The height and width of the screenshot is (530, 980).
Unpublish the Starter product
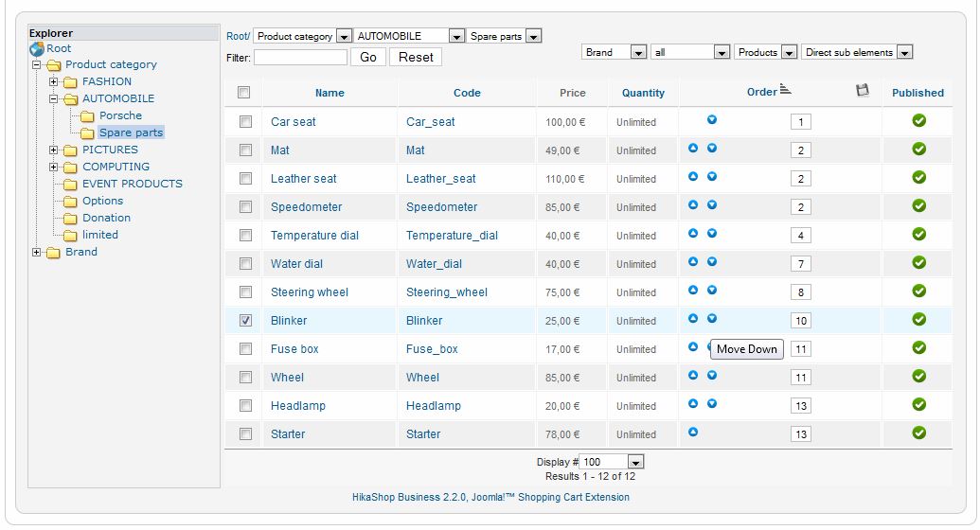(x=918, y=433)
